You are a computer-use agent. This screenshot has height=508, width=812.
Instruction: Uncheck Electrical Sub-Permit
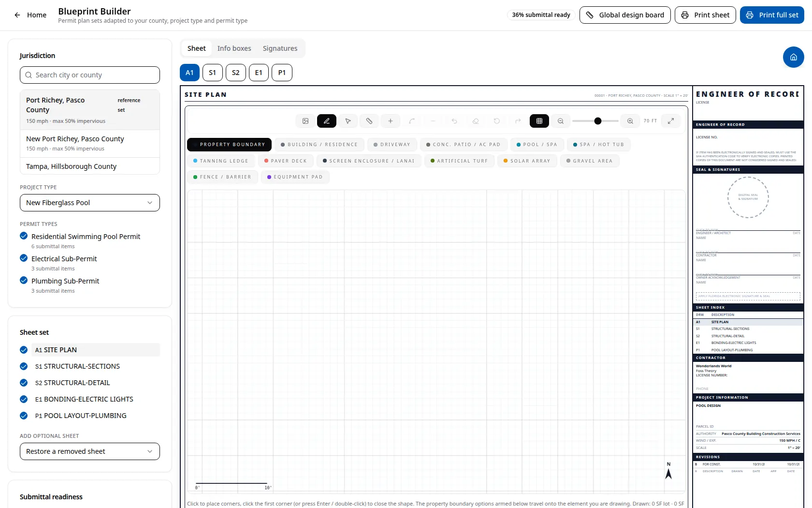point(24,258)
